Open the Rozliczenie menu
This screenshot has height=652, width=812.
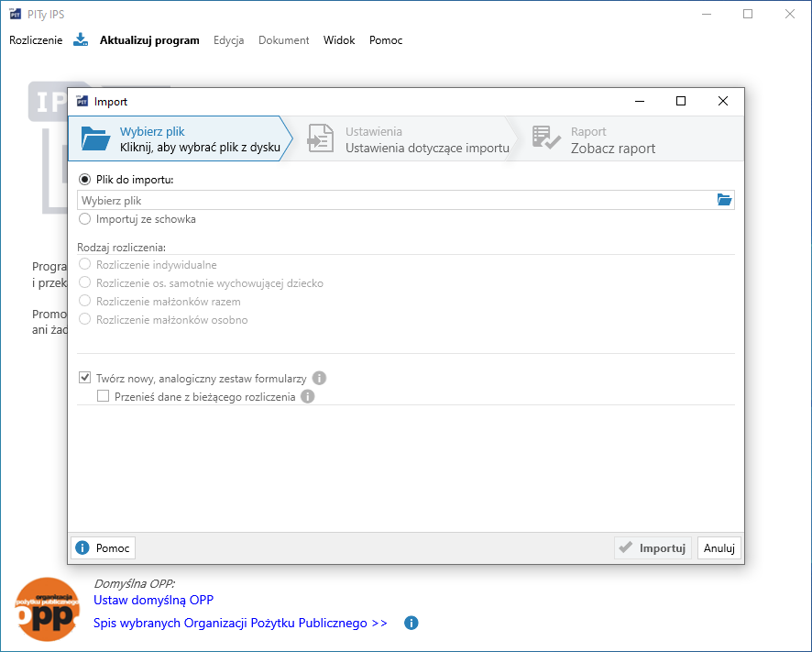coord(36,40)
